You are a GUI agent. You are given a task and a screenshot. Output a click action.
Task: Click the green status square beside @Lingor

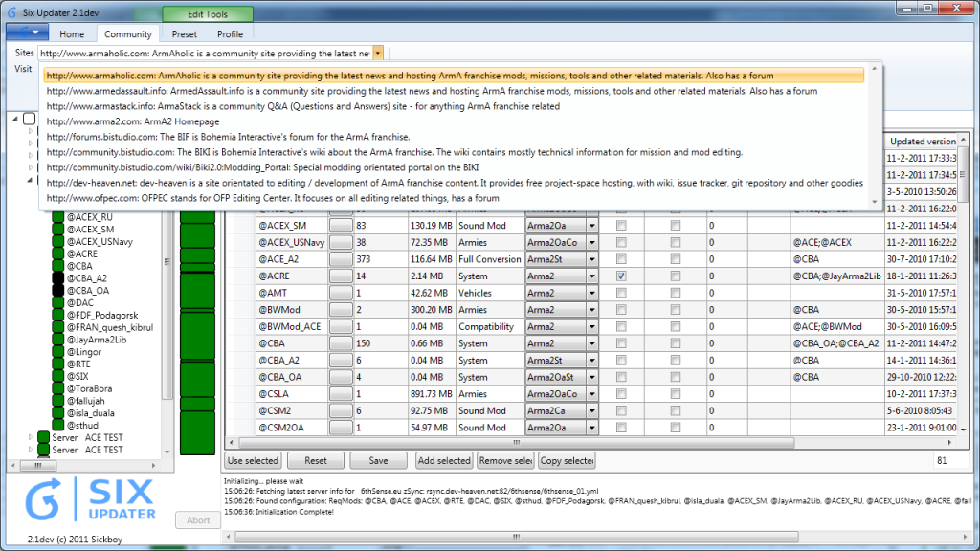(x=57, y=353)
